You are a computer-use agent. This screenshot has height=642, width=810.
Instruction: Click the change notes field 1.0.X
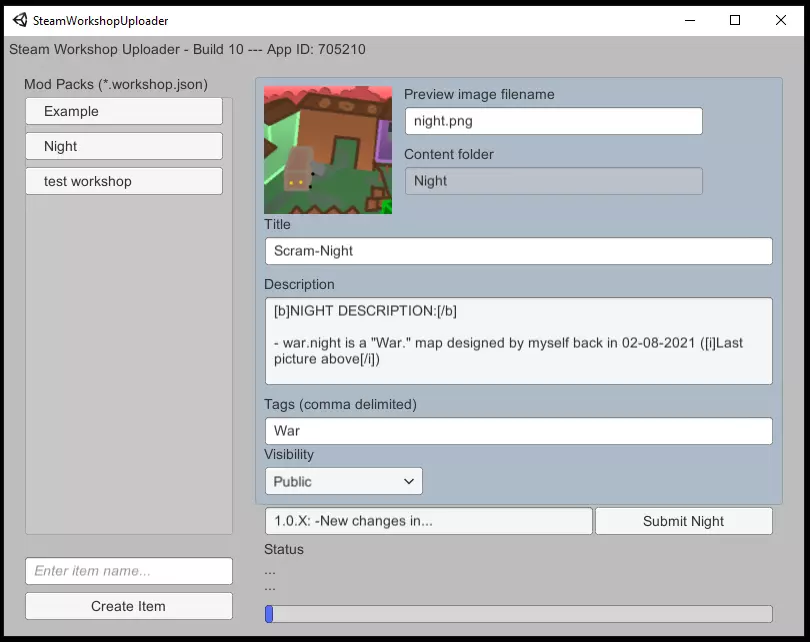click(428, 521)
